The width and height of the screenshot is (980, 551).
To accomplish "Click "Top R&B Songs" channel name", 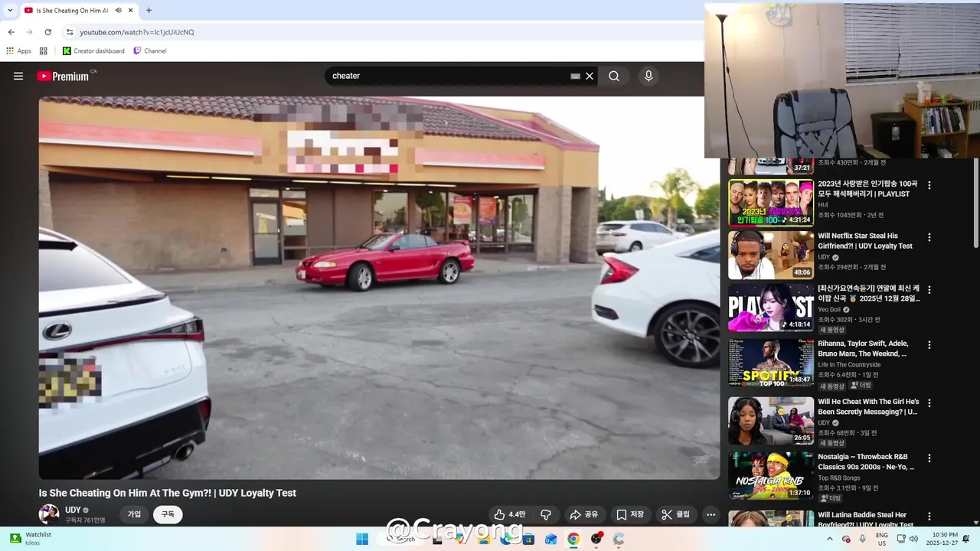I will click(x=841, y=478).
